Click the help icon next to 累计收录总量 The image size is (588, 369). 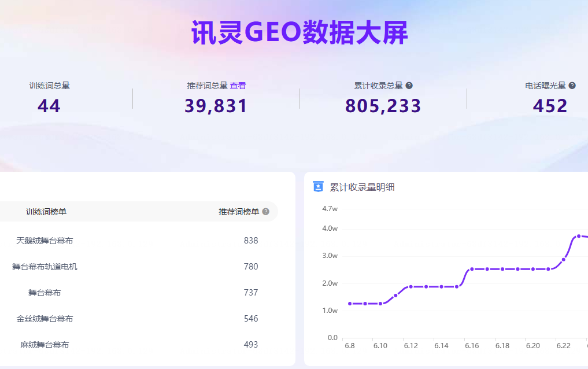[409, 86]
